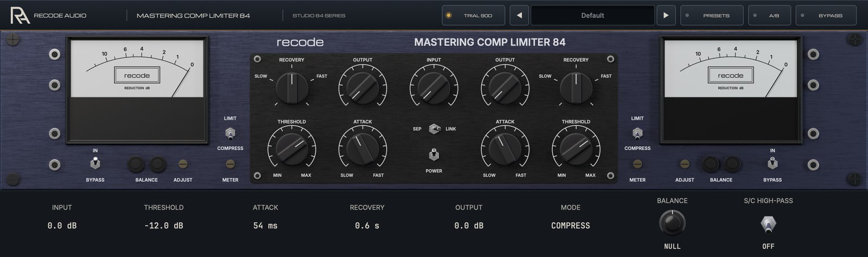Flip the right LIMIT/COMPRESS switch

637,133
